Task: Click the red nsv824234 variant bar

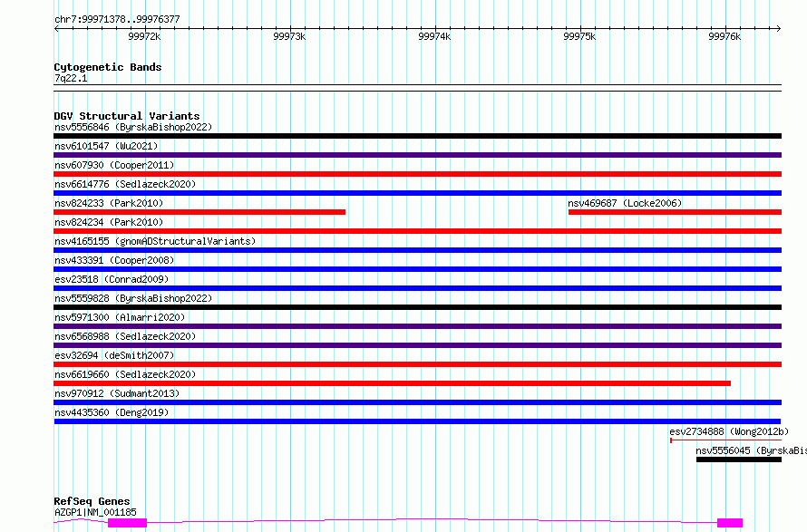Action: pos(417,231)
